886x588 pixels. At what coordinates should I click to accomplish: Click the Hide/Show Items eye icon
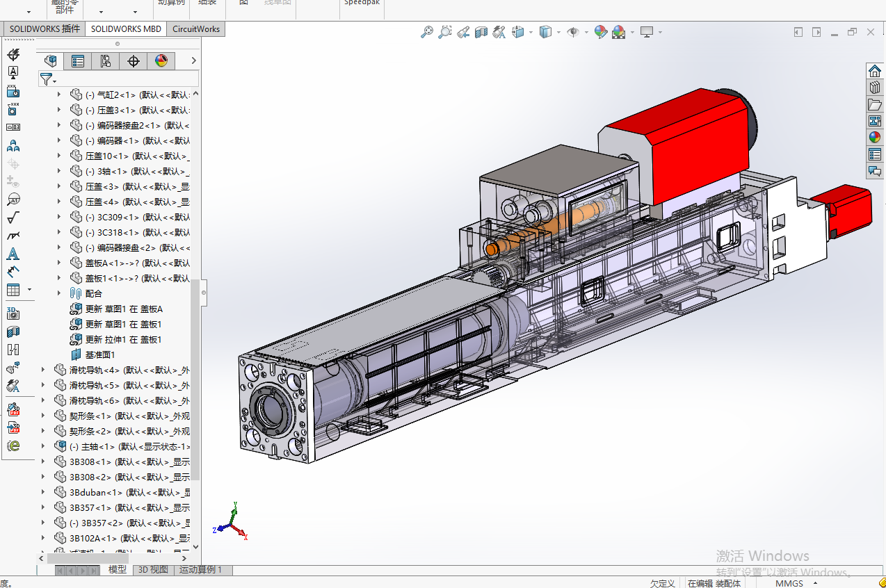tap(573, 32)
